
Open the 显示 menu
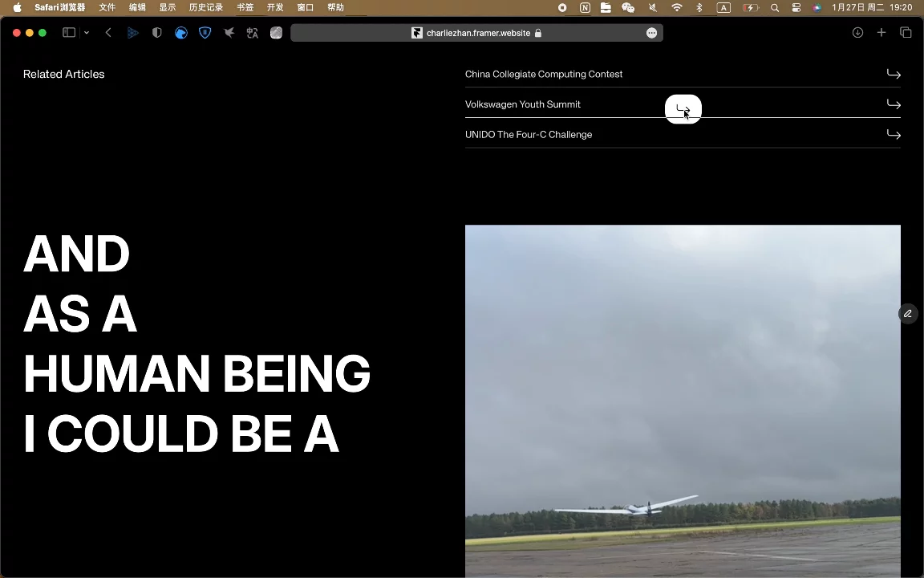168,8
